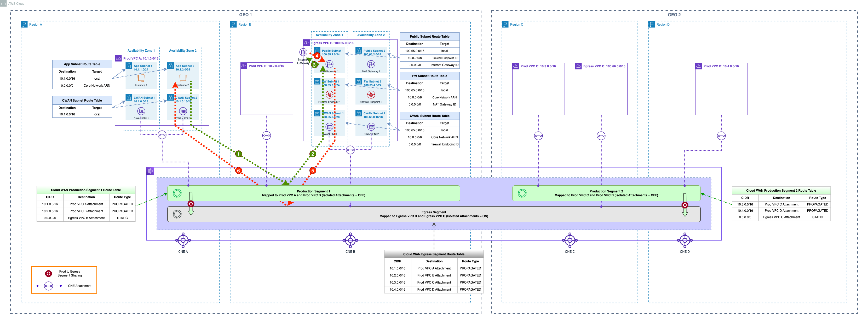Click the Cloud WAN Egress Segment Route Table header
This screenshot has width=868, height=324.
(x=434, y=254)
